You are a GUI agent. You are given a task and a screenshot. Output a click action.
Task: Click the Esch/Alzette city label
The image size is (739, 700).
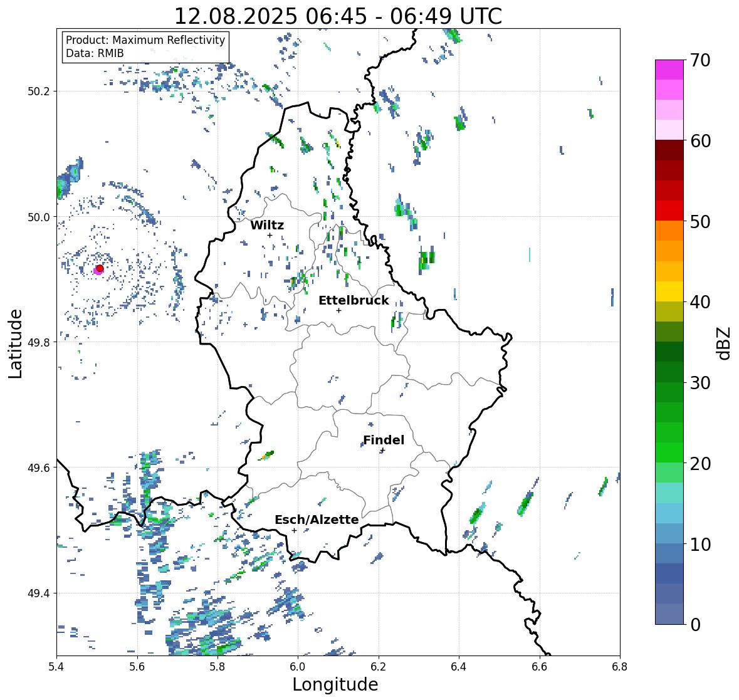pyautogui.click(x=317, y=520)
